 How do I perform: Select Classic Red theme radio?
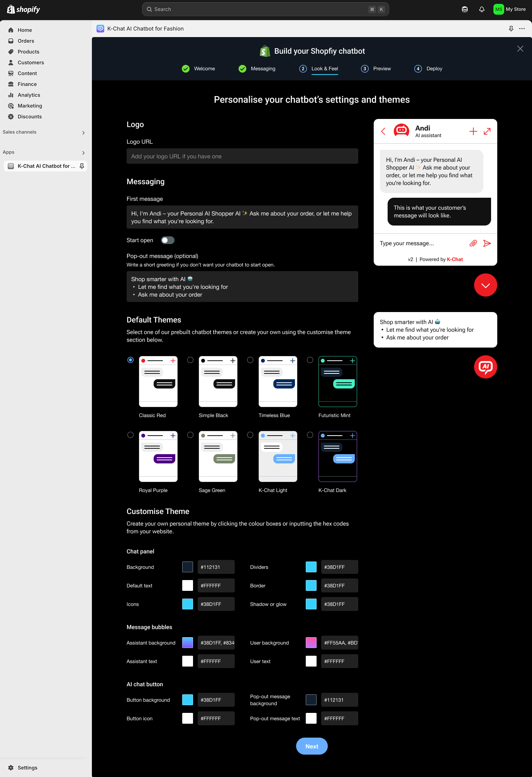coord(130,360)
